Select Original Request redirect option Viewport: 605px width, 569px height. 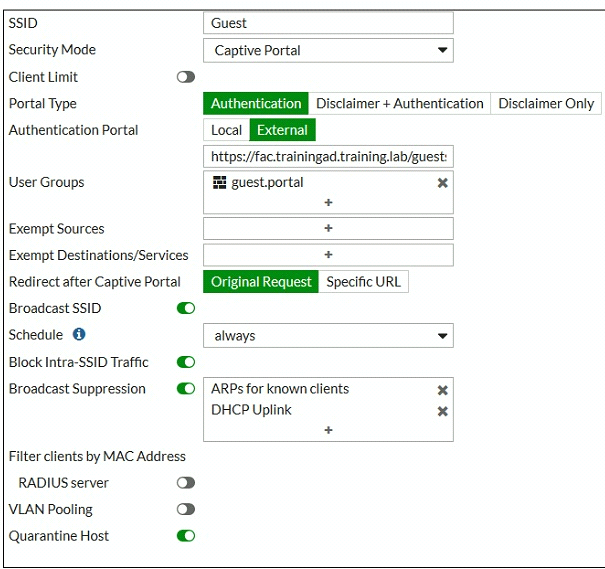(261, 282)
